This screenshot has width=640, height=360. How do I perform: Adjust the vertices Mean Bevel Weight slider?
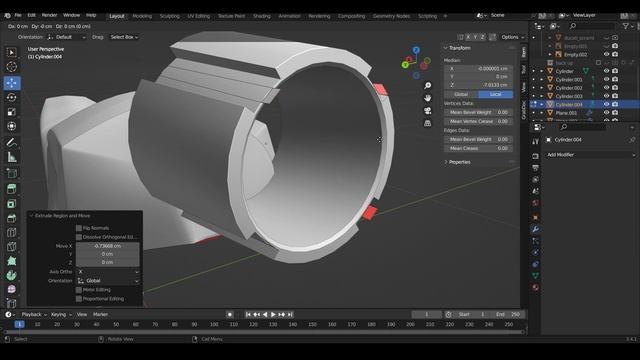click(x=478, y=112)
